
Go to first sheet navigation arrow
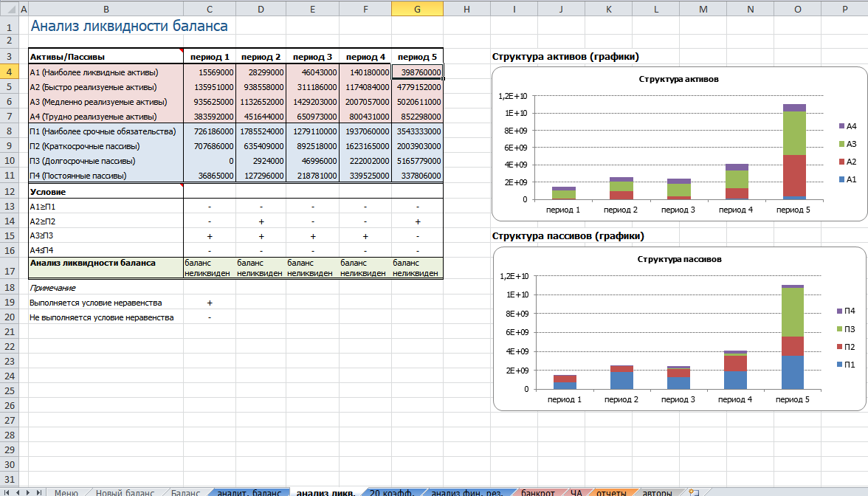point(7,492)
